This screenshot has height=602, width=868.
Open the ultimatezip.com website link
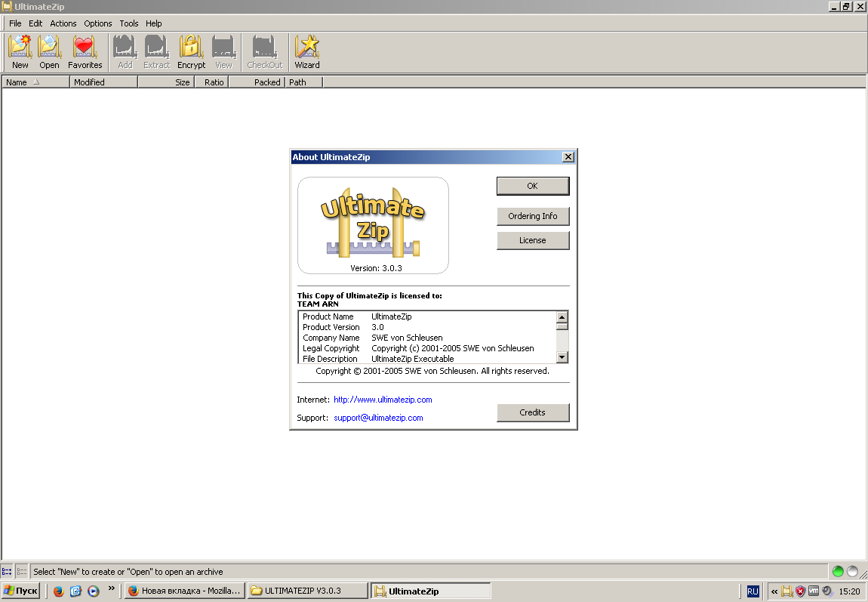click(x=383, y=400)
